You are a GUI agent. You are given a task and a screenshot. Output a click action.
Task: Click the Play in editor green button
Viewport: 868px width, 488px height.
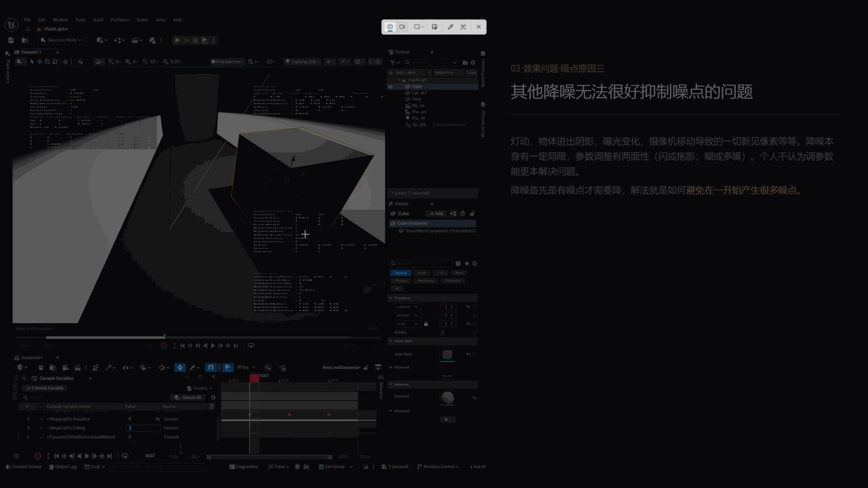pos(177,40)
